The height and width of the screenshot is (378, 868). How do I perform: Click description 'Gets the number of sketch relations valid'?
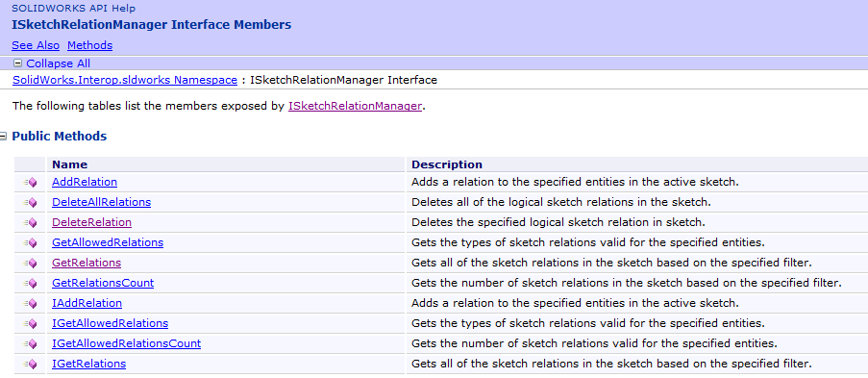coord(594,343)
